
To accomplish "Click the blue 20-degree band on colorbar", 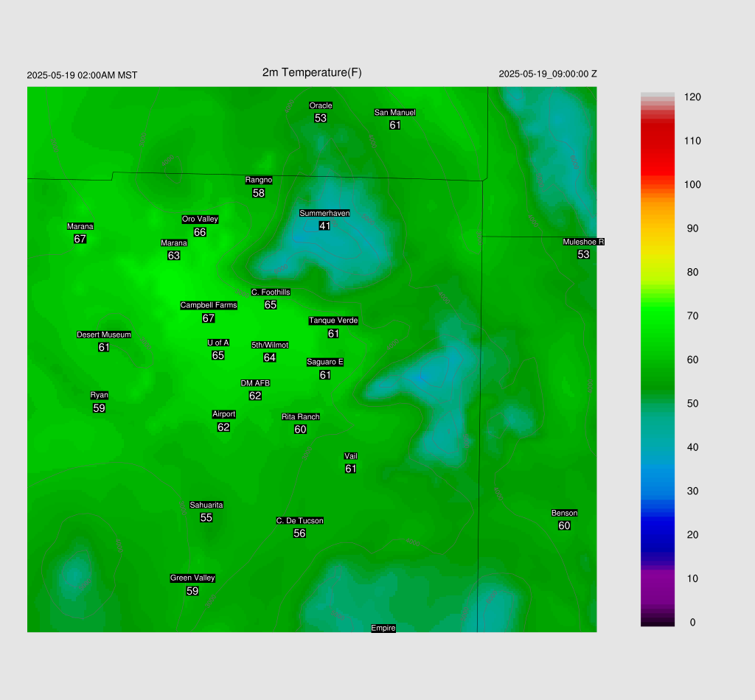I will tap(657, 534).
